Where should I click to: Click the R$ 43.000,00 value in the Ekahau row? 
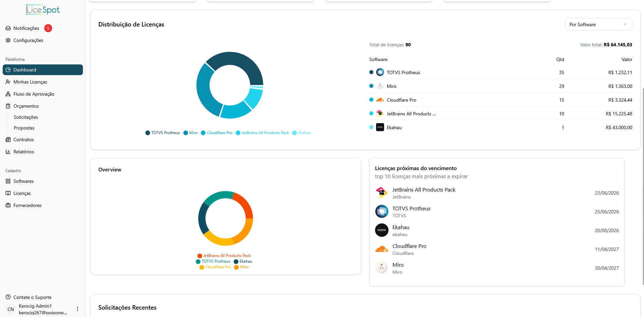619,127
